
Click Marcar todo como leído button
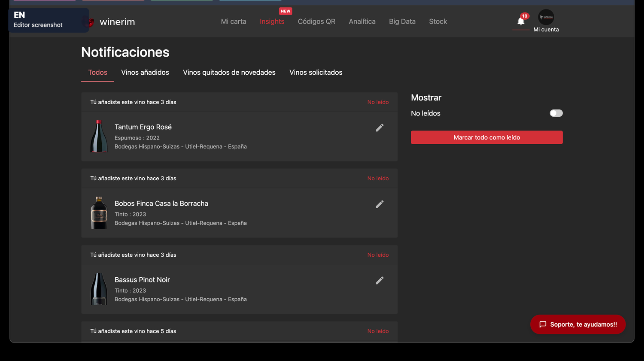tap(486, 137)
